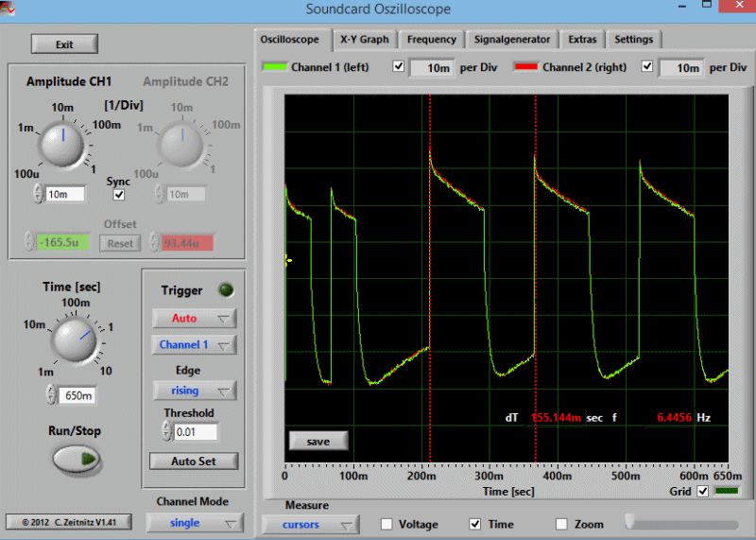
Task: Enable the Zoom checkbox
Action: click(x=561, y=524)
